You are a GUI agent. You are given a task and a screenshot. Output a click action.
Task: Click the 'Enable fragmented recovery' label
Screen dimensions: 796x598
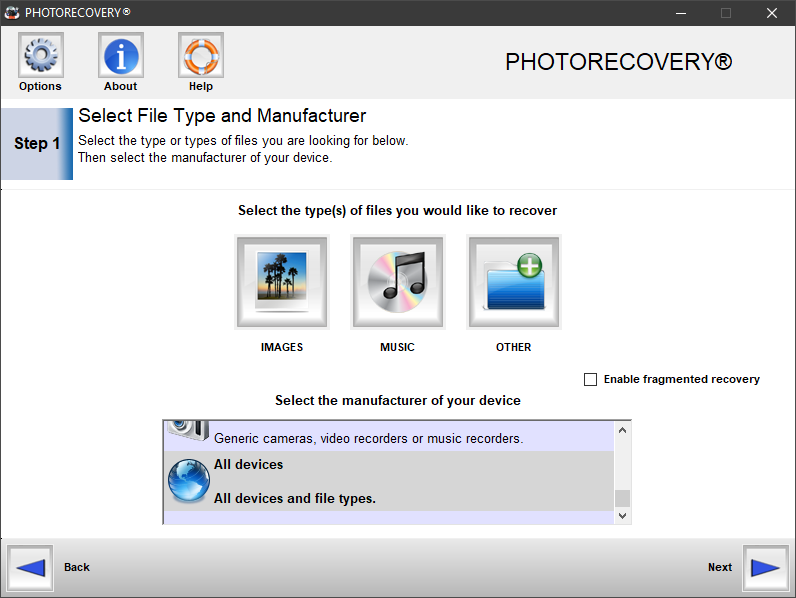click(x=682, y=379)
